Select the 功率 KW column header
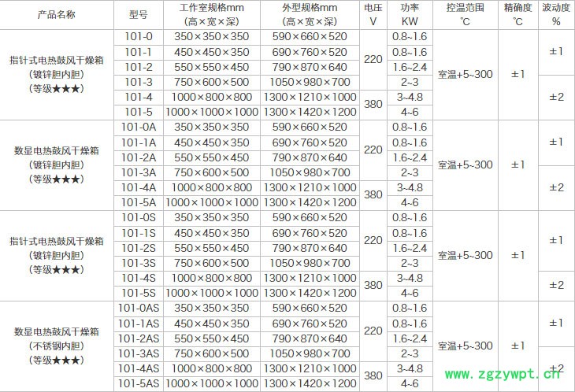The image size is (575, 392). point(410,15)
